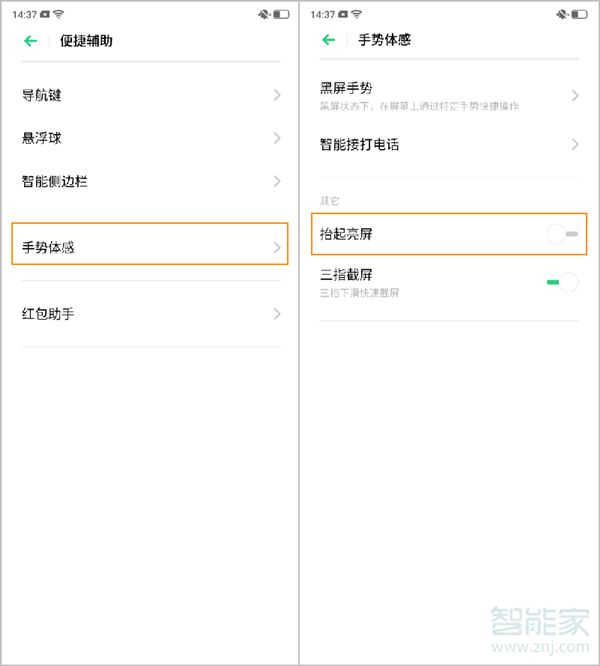The height and width of the screenshot is (666, 600).
Task: Select the 红包助手 menu item
Action: [x=150, y=314]
